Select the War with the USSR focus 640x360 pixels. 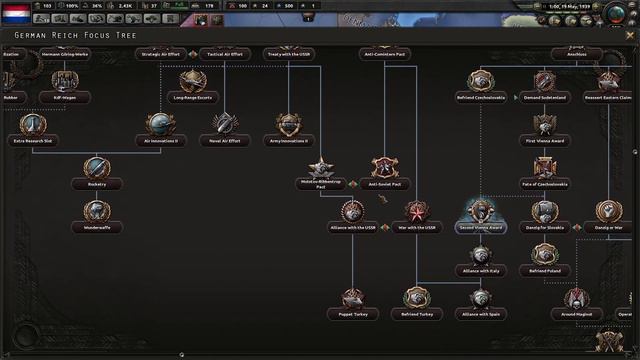pos(417,216)
